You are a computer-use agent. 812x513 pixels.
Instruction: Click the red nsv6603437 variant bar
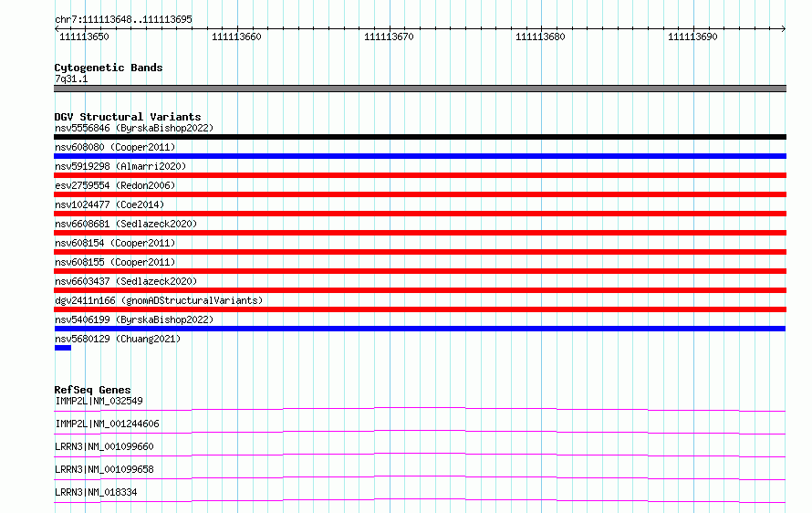coord(420,290)
